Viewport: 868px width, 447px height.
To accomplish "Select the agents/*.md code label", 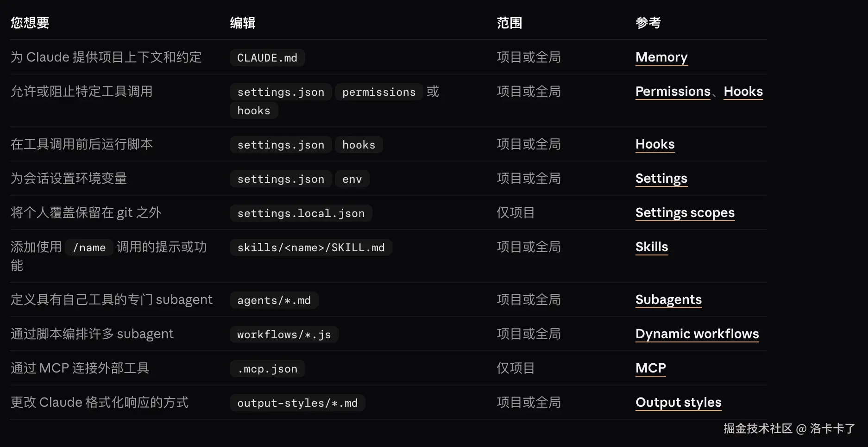I will pyautogui.click(x=274, y=300).
